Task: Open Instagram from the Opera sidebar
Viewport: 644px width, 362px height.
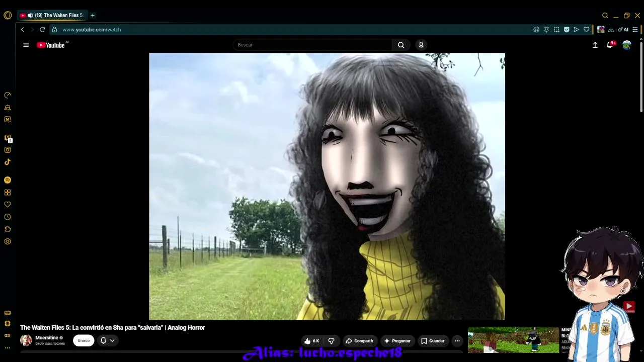Action: coord(8,150)
